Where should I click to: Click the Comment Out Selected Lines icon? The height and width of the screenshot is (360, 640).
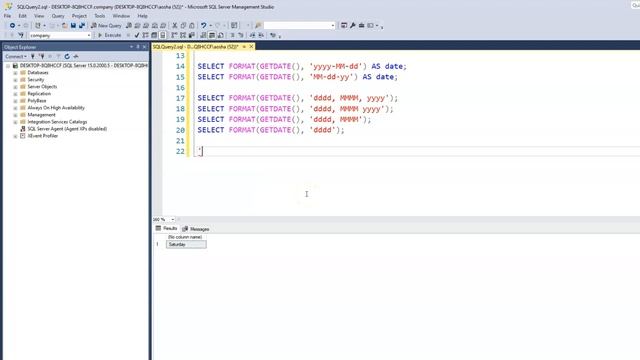[232, 36]
